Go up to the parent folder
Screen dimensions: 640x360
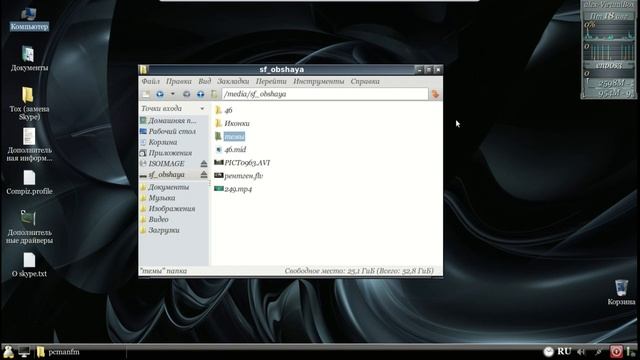[200, 94]
